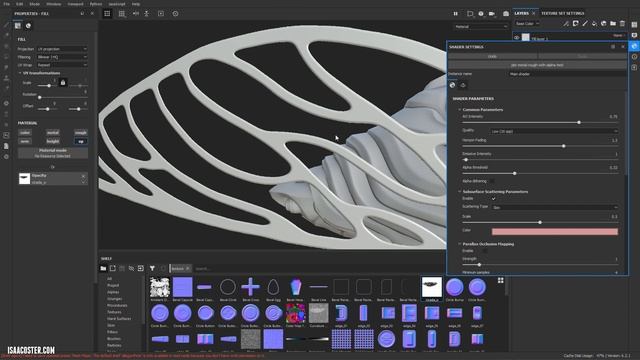Open the Mode menu
640x360 pixels.
[35, 4]
